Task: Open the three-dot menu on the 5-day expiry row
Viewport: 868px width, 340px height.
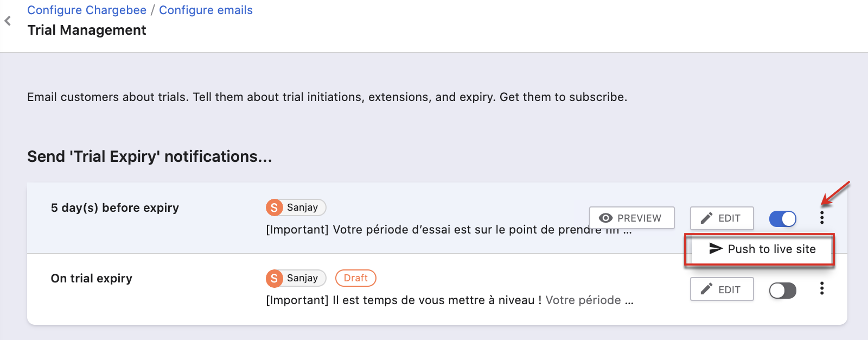Action: [823, 218]
